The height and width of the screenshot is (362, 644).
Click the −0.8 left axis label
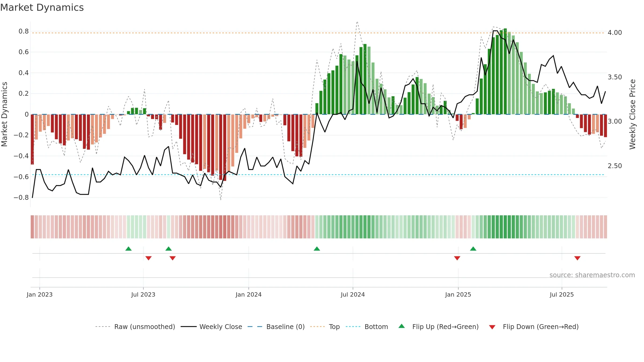click(x=21, y=198)
